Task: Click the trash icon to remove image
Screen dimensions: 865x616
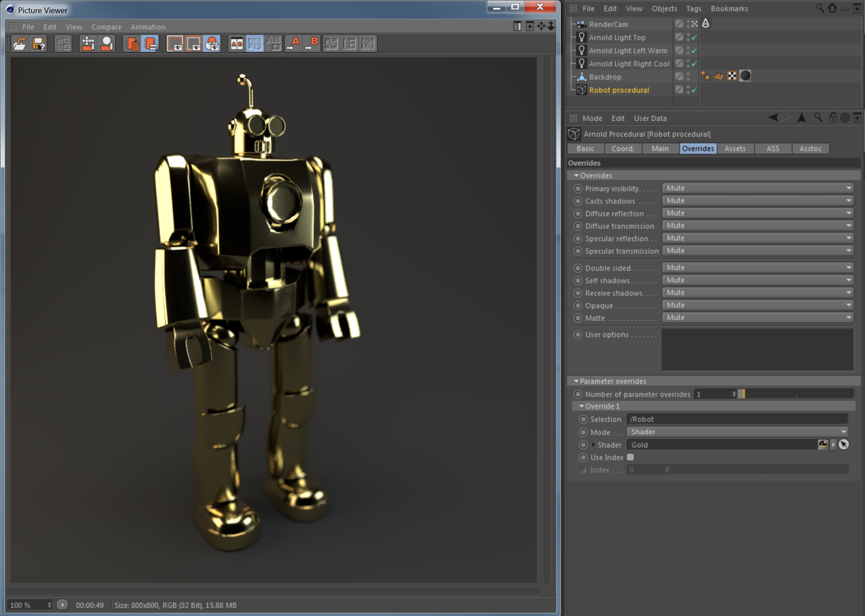Action: coord(132,43)
